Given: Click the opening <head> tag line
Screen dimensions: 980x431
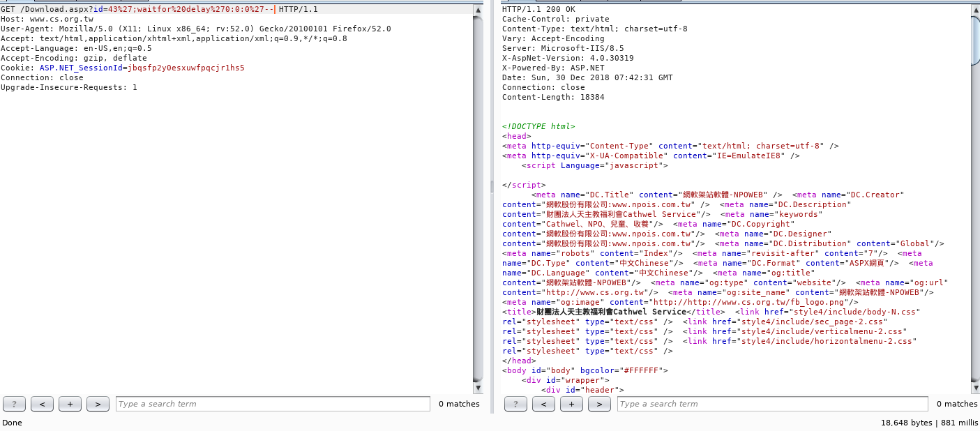Looking at the screenshot, I should click(x=516, y=136).
